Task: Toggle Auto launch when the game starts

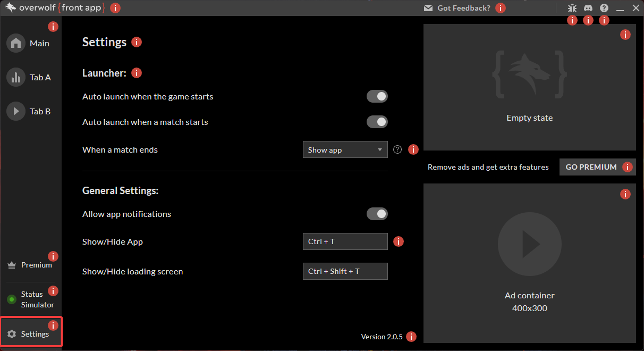Action: pyautogui.click(x=377, y=96)
